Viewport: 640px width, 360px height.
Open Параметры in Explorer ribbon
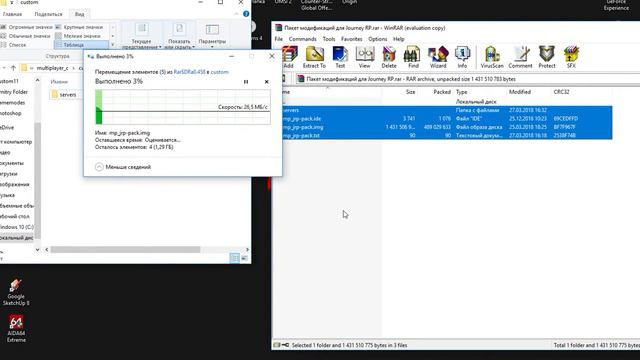click(212, 36)
